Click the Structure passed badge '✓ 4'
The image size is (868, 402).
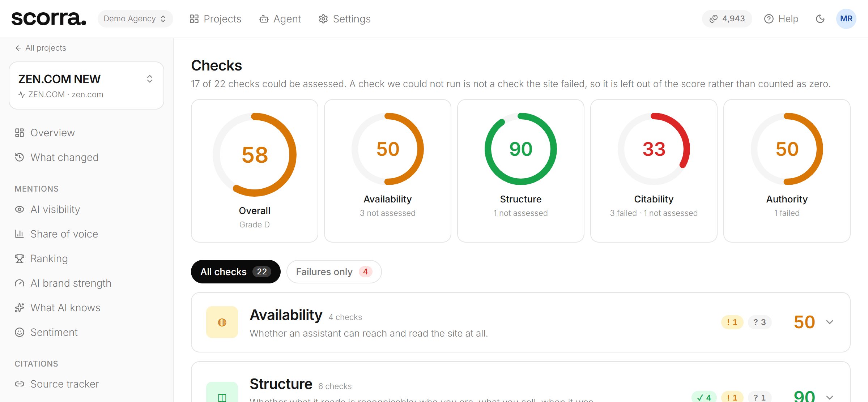tap(704, 397)
